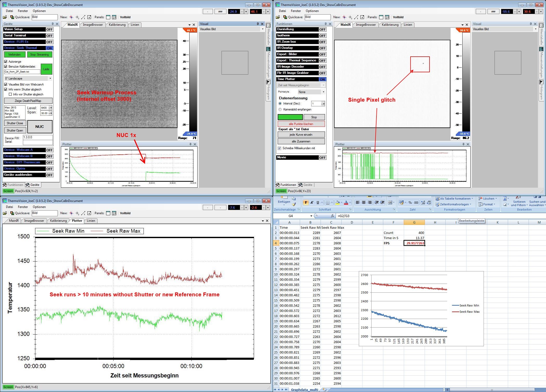Viewport: 546px width, 392px height.
Task: Apply percent style in the Zahl group
Action: click(410, 202)
